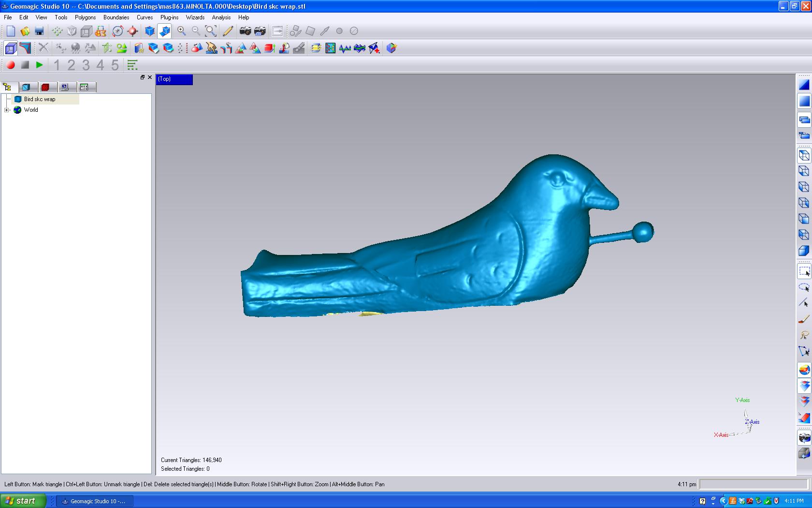
Task: Click the first wireframe cube view icon
Action: coord(804,155)
